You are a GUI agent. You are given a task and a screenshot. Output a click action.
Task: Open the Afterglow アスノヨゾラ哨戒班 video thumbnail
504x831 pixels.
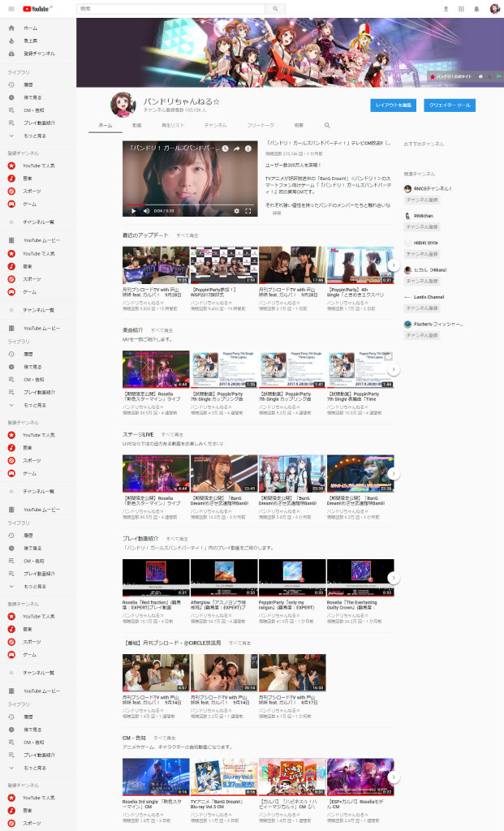[x=224, y=578]
